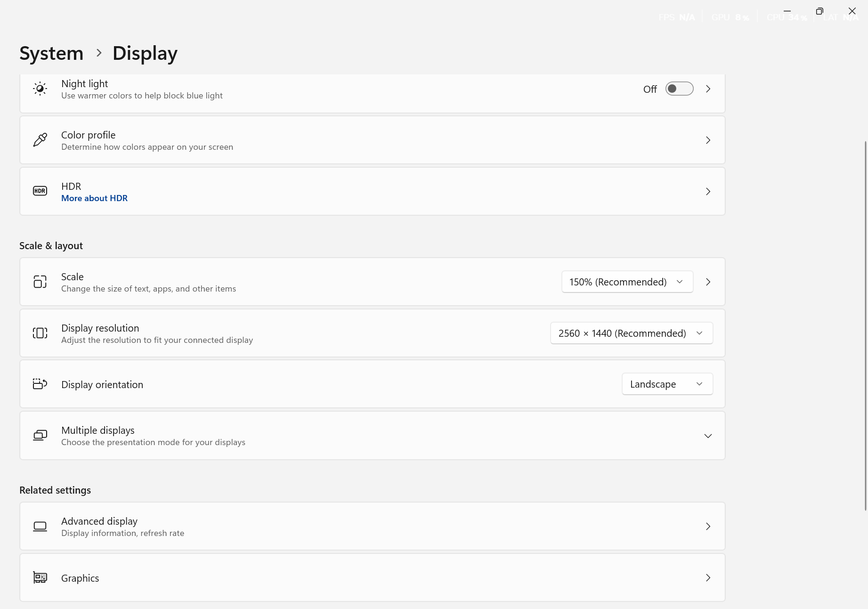Open Advanced display chevron
The image size is (868, 609).
click(708, 526)
